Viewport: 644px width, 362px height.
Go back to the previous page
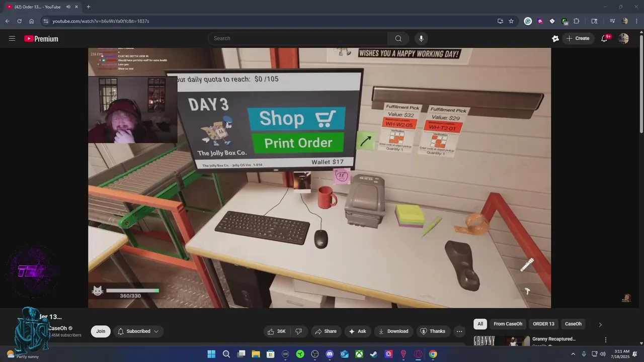coord(7,21)
